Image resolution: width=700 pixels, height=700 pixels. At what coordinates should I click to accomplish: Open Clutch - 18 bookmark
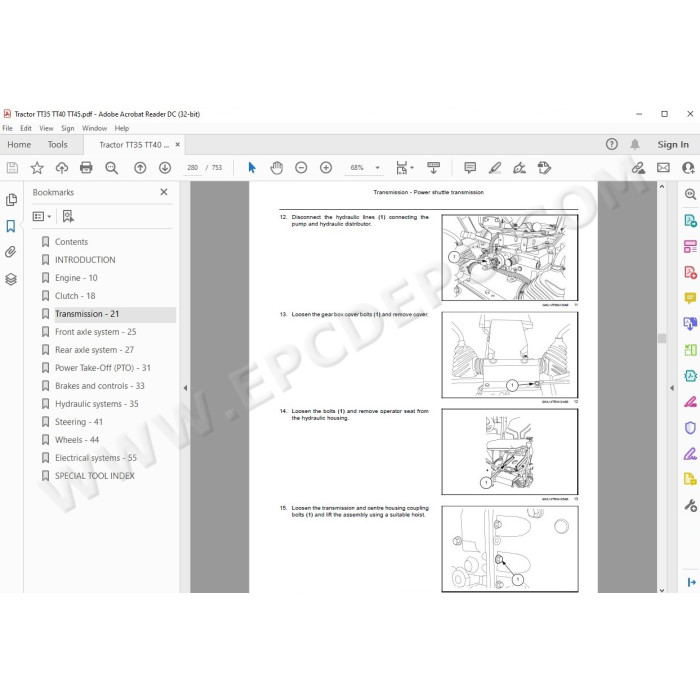[x=75, y=296]
